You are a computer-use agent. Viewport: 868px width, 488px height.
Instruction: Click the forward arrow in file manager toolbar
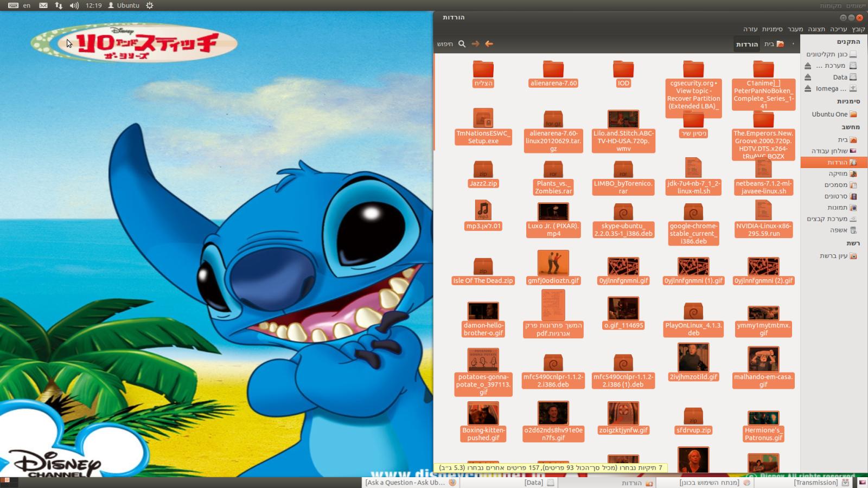coord(476,44)
